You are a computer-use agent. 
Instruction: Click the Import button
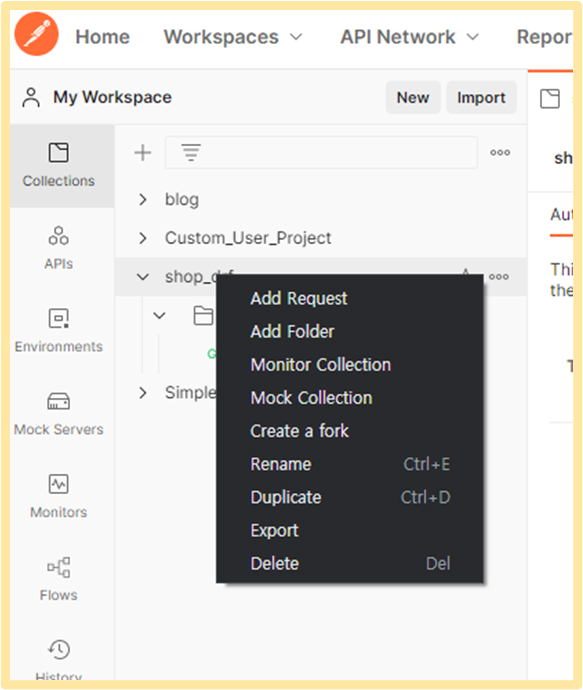481,97
